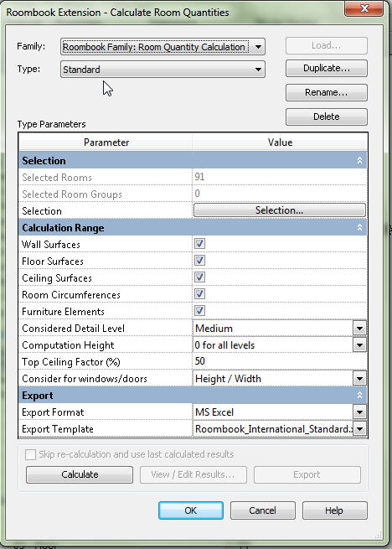Viewport: 392px width, 549px height.
Task: Toggle Furniture Elements checkbox
Action: point(199,311)
